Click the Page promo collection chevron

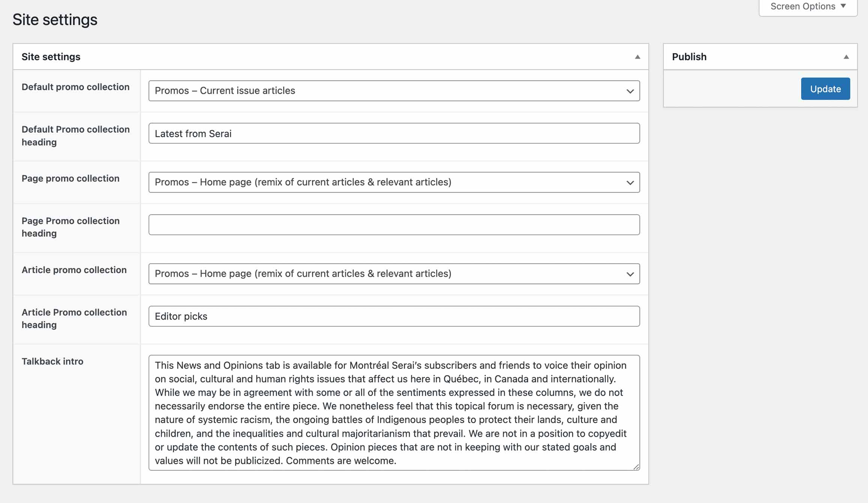click(630, 183)
